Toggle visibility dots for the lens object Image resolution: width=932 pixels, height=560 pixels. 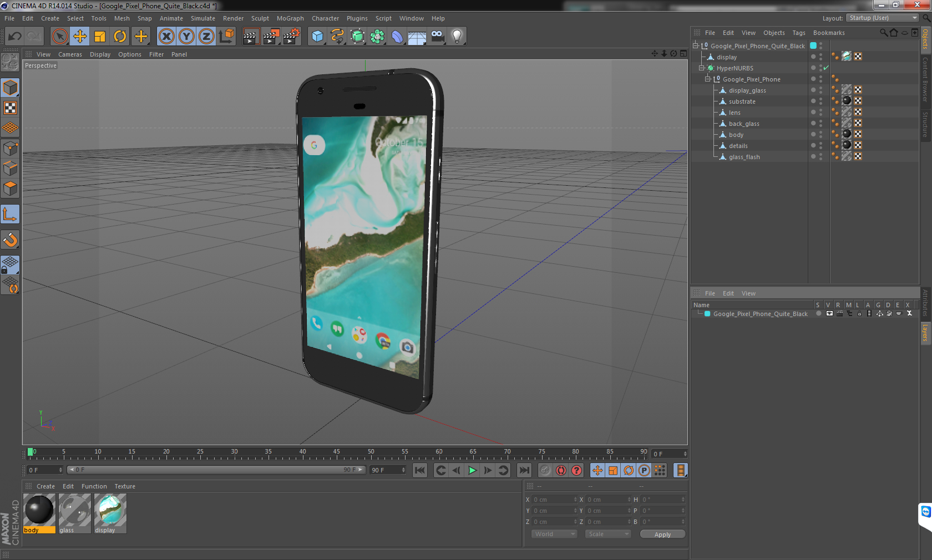point(820,113)
